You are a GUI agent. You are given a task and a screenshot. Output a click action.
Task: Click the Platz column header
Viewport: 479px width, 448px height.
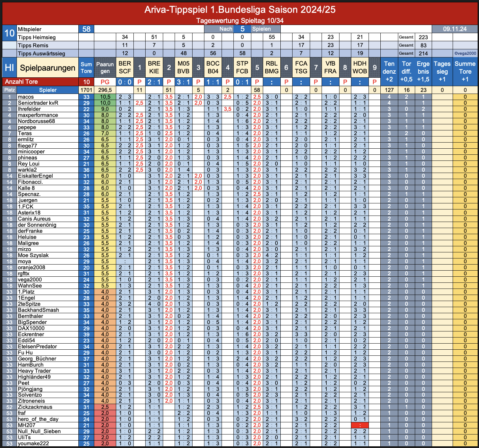9,90
